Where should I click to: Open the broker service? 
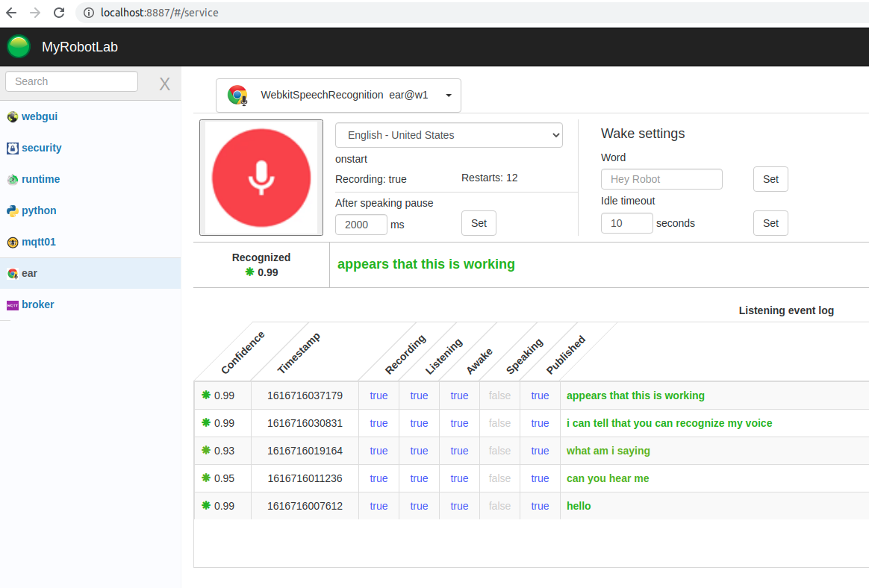37,304
